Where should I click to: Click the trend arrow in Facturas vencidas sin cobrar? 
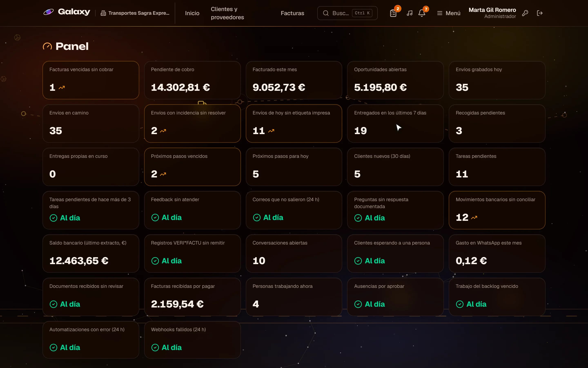pos(62,87)
